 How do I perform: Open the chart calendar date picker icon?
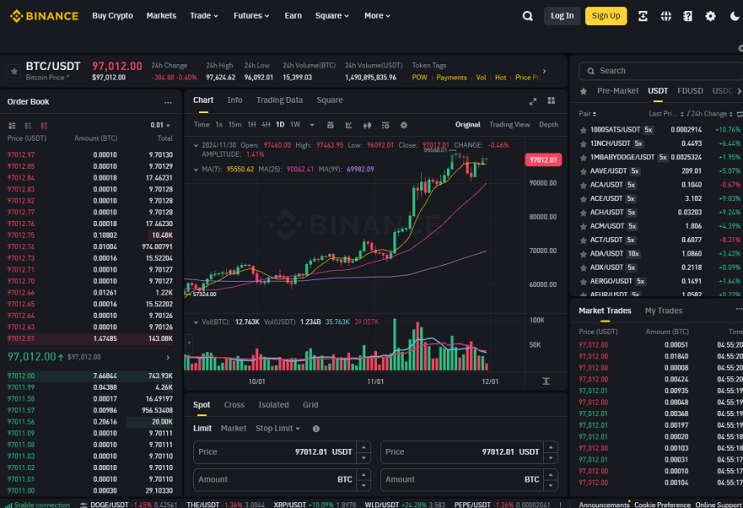pyautogui.click(x=330, y=125)
